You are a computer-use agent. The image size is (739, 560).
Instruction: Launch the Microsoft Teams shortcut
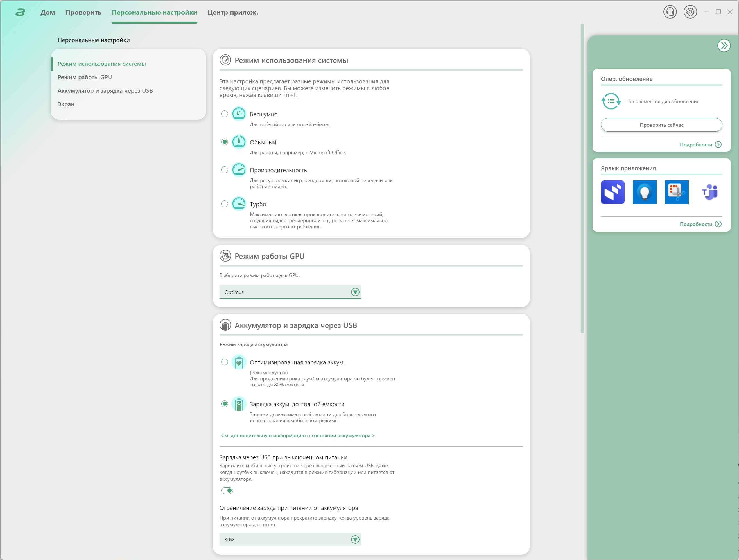coord(709,192)
